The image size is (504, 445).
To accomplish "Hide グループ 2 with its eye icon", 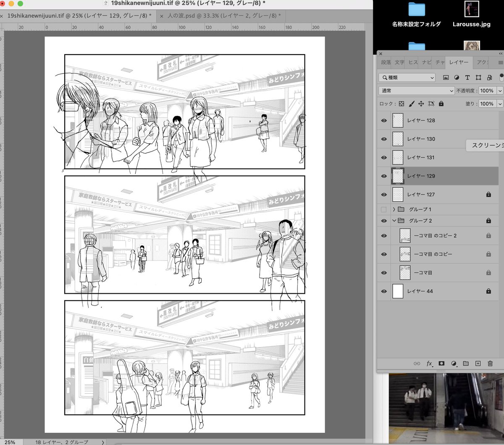I will [384, 221].
